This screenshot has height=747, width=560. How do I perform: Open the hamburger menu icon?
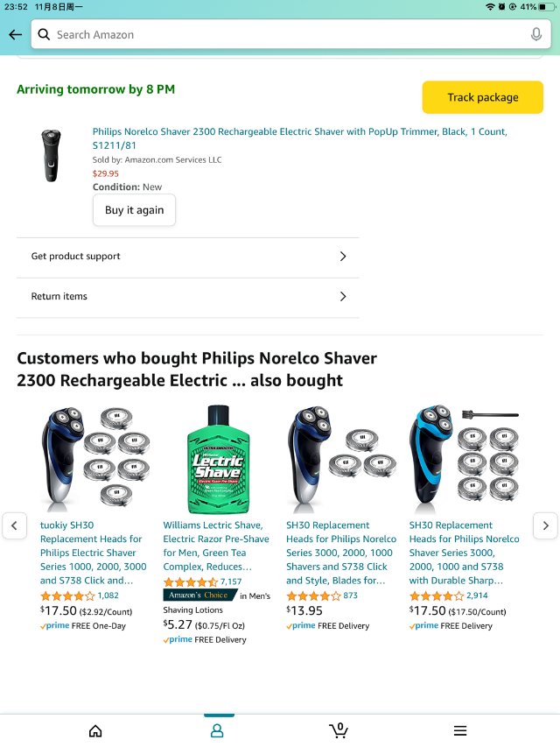tap(460, 730)
